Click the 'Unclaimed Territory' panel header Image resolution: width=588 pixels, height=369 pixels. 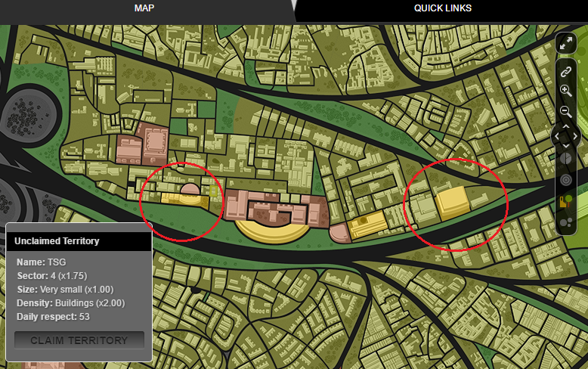pyautogui.click(x=79, y=241)
